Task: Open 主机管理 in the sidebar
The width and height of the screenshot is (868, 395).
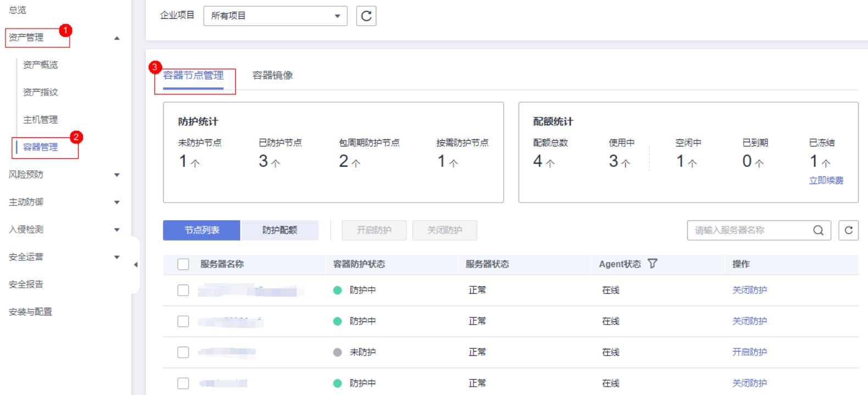Action: pos(40,120)
